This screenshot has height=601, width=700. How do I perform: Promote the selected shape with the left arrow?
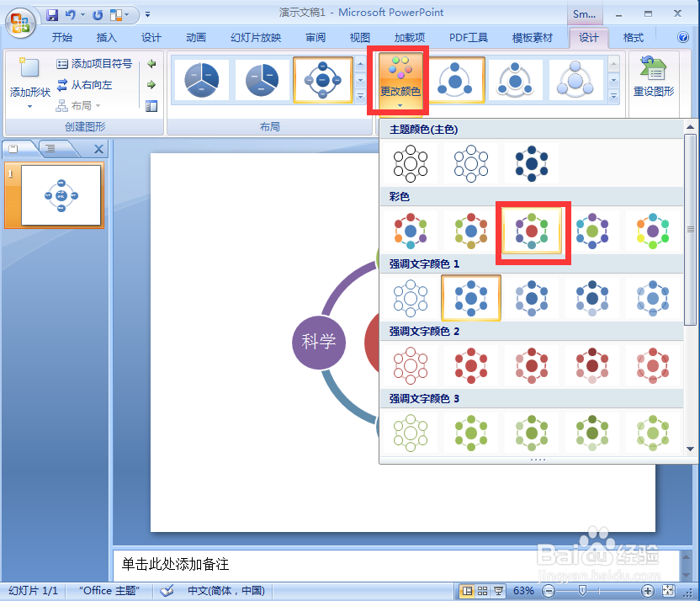(x=151, y=64)
